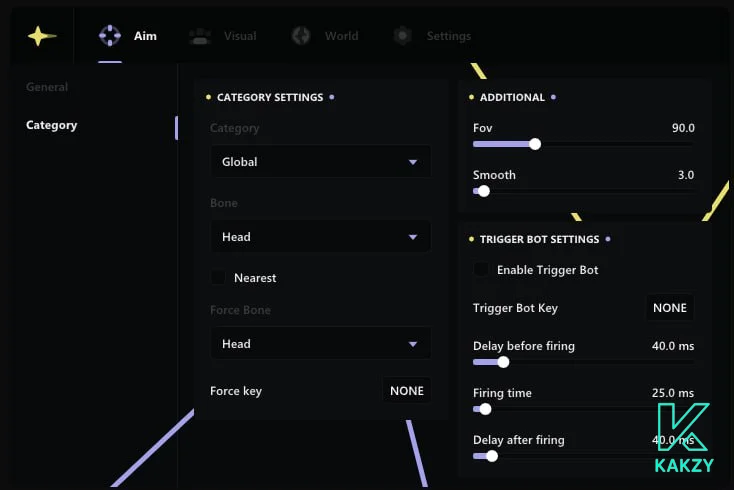The height and width of the screenshot is (490, 734).
Task: Click the Settings hexagon gear icon
Action: pyautogui.click(x=402, y=36)
